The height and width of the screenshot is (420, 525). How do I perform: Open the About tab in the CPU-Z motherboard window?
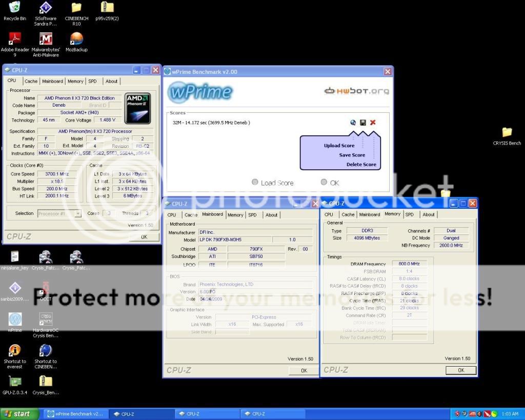(271, 215)
